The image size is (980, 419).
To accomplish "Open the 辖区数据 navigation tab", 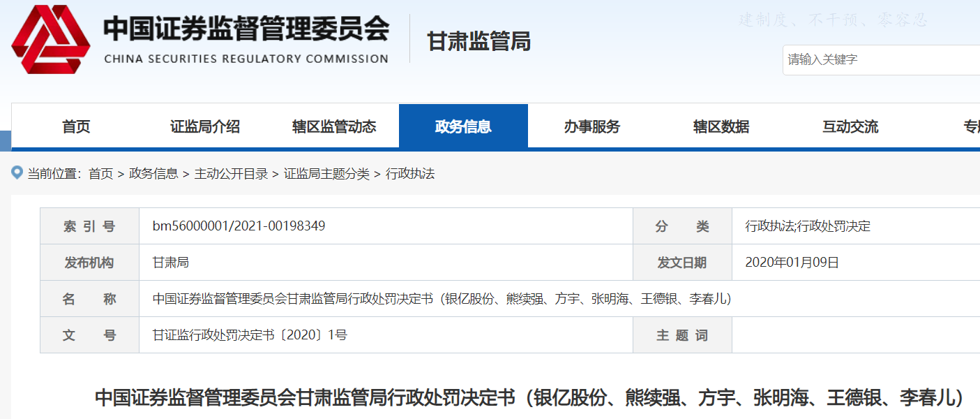I will (x=721, y=126).
